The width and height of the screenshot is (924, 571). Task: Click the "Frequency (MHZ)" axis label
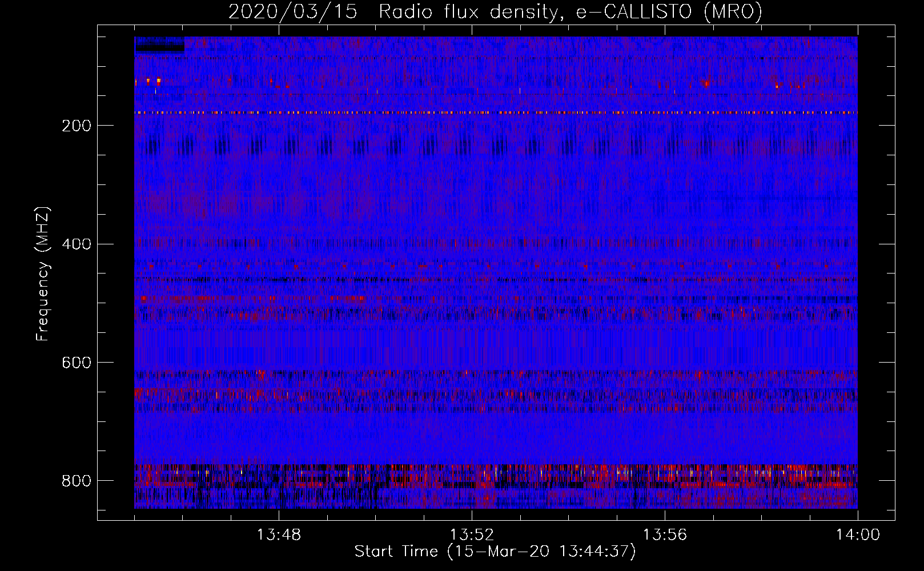click(43, 274)
